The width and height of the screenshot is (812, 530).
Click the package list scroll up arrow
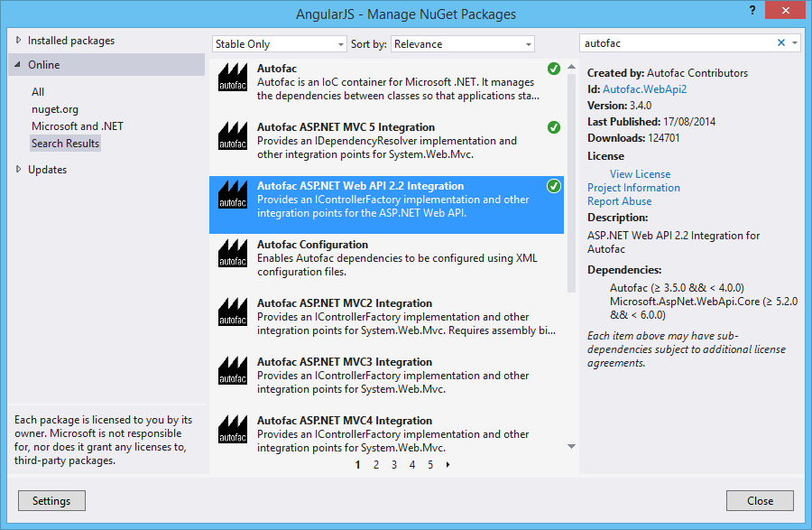click(571, 67)
